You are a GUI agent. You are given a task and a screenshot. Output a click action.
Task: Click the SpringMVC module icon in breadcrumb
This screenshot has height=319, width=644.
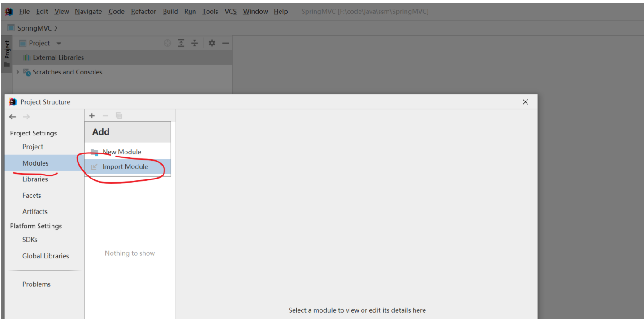[x=11, y=28]
